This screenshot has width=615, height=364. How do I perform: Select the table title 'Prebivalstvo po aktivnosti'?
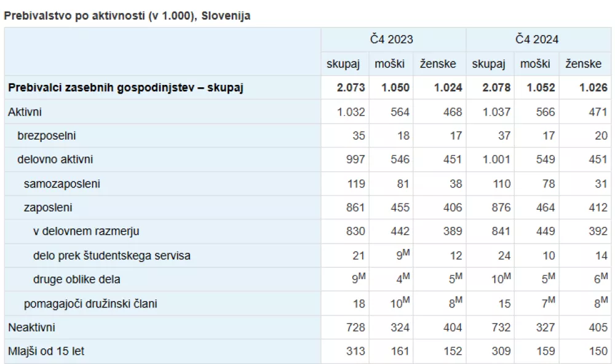click(127, 16)
